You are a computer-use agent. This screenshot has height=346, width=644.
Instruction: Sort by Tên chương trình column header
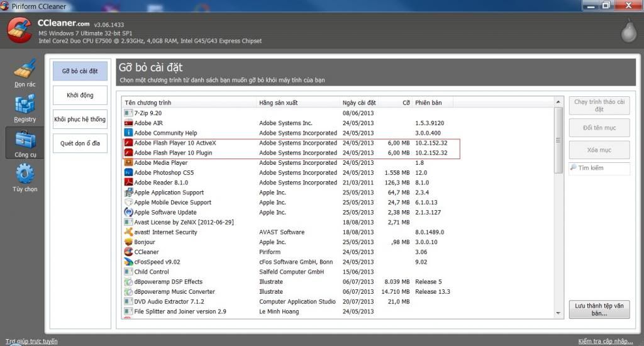[x=189, y=103]
